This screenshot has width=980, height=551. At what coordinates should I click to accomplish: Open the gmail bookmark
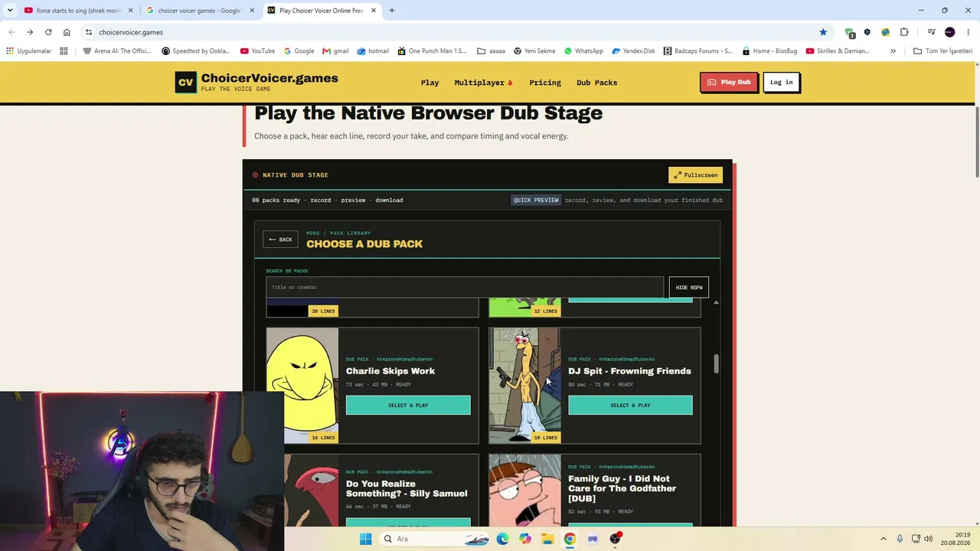[x=335, y=51]
